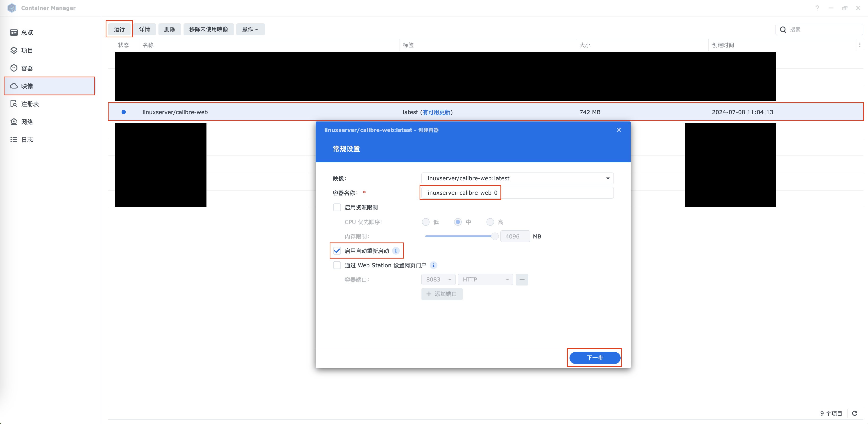This screenshot has height=424, width=868.
Task: Go to 注册表 in the sidebar
Action: (x=30, y=104)
